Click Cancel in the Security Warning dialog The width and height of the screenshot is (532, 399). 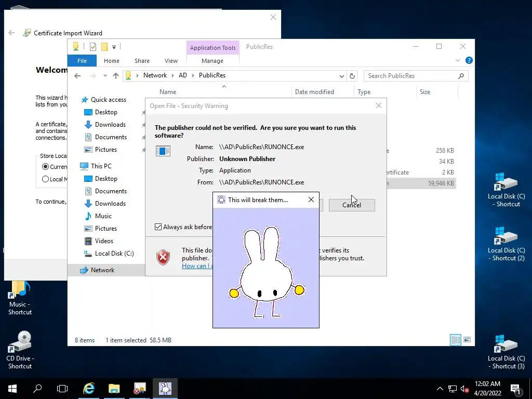coord(352,205)
